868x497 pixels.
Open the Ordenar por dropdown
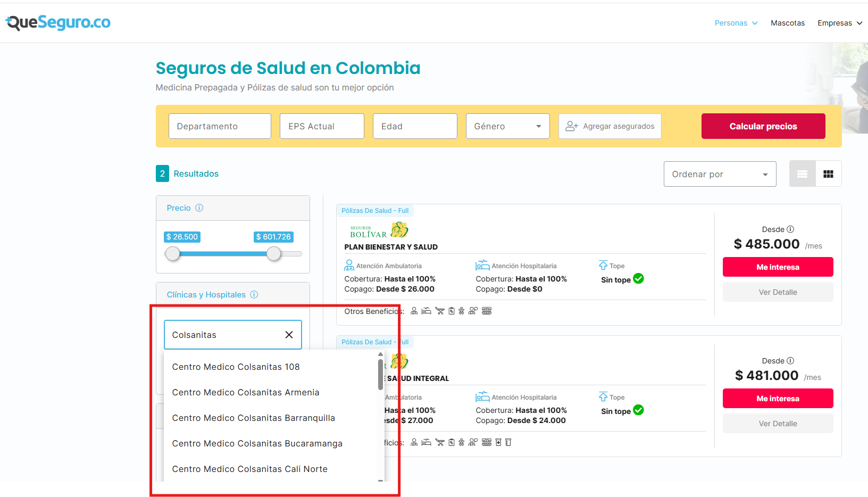pyautogui.click(x=720, y=174)
